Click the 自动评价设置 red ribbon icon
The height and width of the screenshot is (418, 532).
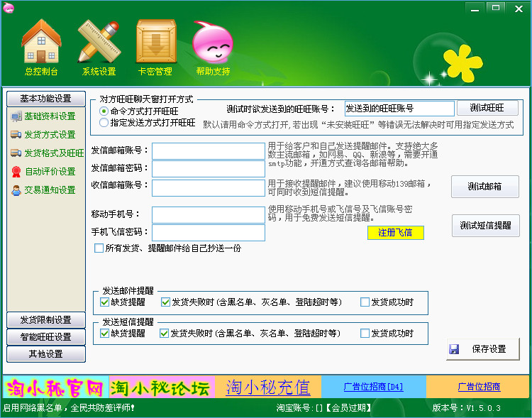tap(16, 172)
